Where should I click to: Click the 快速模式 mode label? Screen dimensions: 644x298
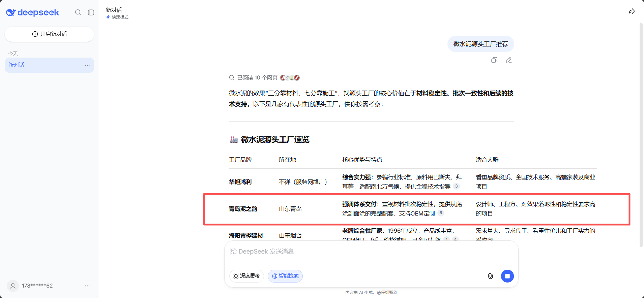(x=120, y=17)
